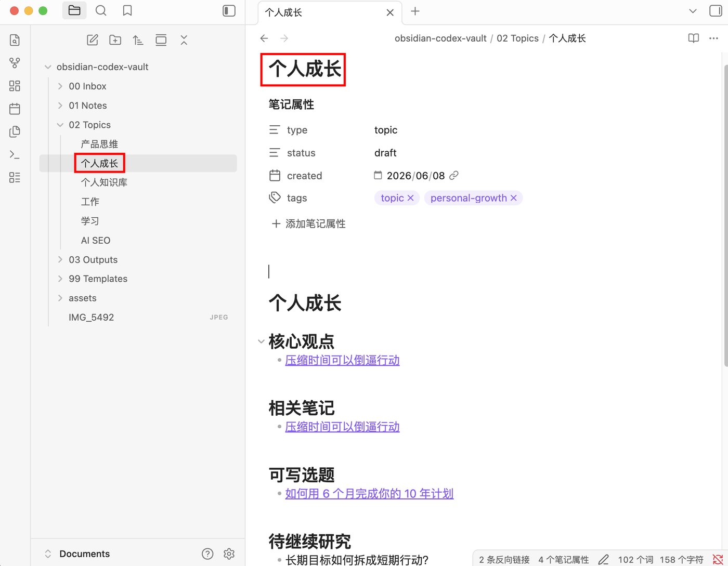The width and height of the screenshot is (728, 566).
Task: Open the command palette terminal icon
Action: (x=15, y=154)
